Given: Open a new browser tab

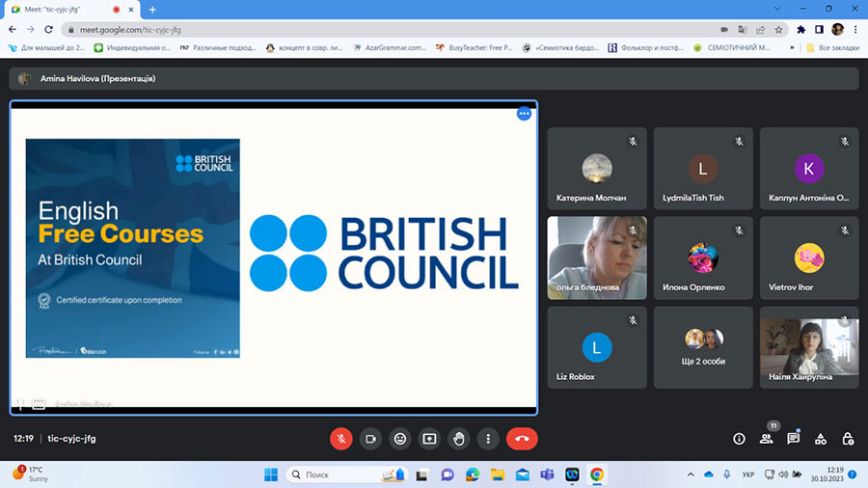Looking at the screenshot, I should [152, 10].
